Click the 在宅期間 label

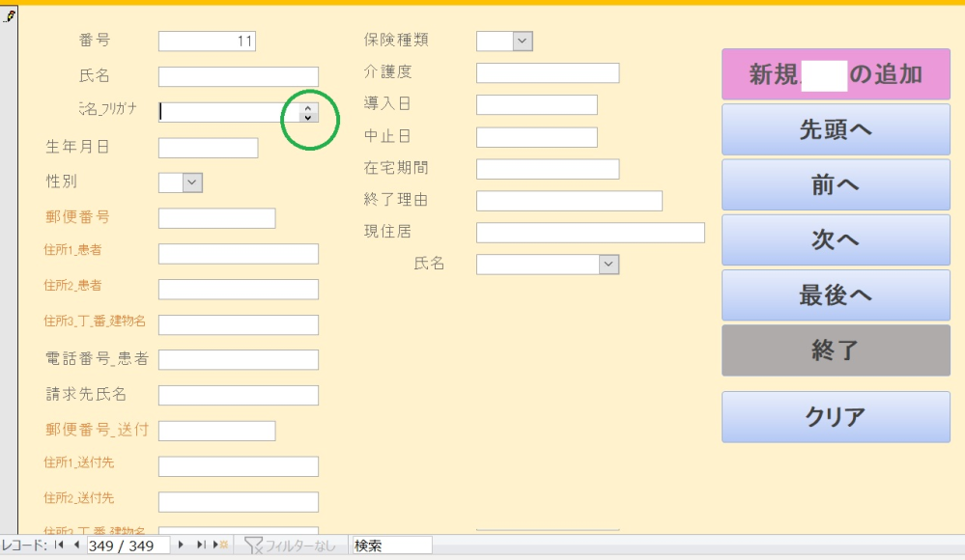396,167
